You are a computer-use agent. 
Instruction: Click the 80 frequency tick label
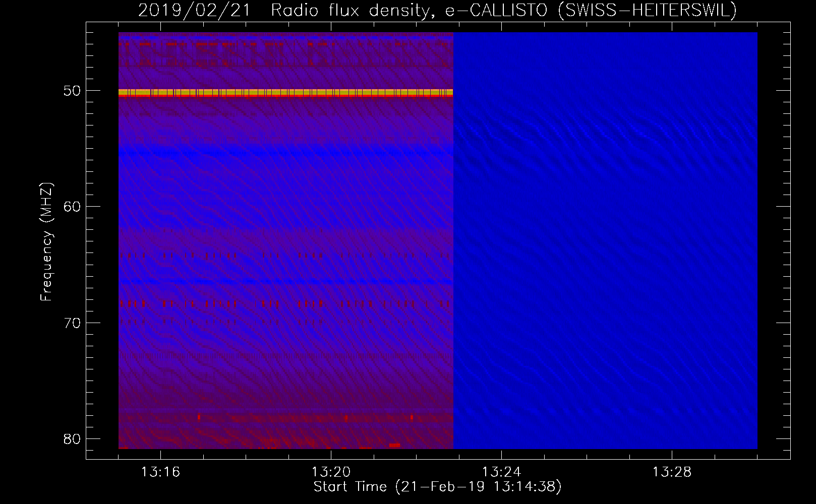tap(72, 439)
